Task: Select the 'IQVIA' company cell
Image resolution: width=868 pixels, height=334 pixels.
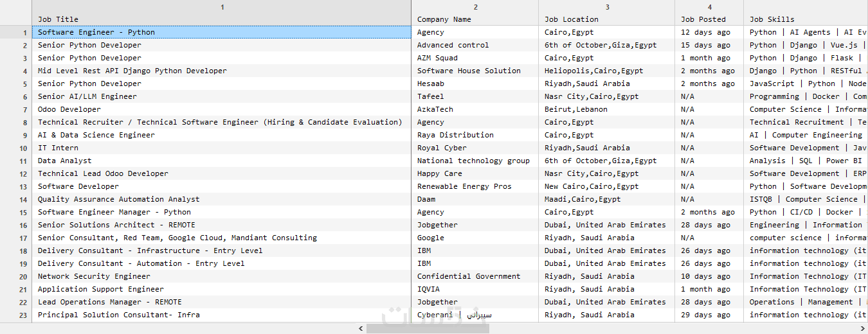Action: (475, 289)
